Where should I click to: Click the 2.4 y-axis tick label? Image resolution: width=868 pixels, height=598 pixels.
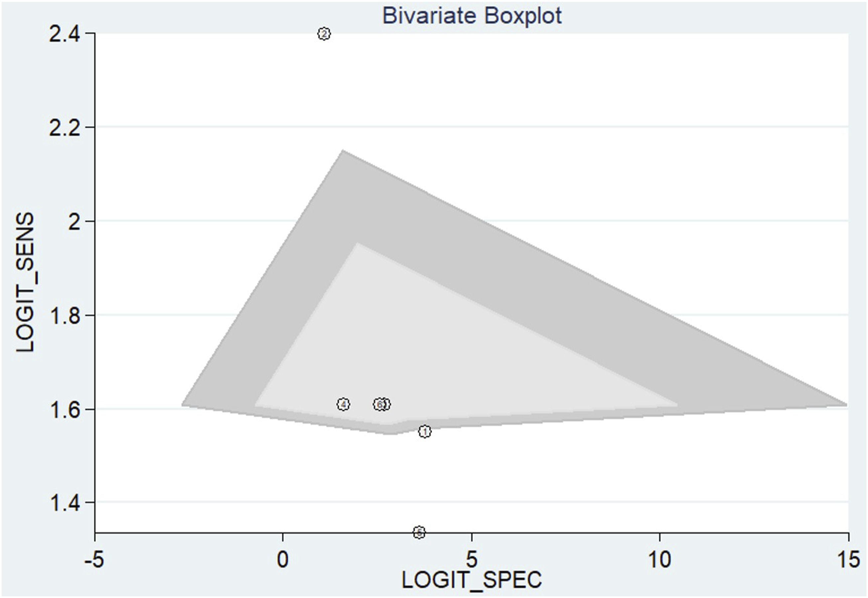pos(65,35)
